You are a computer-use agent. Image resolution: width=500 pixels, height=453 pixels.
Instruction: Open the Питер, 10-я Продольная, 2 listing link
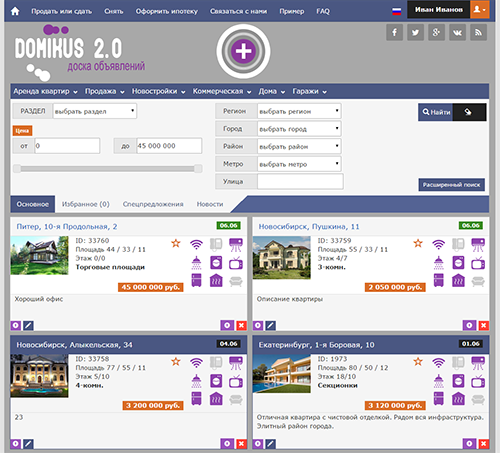click(x=67, y=227)
